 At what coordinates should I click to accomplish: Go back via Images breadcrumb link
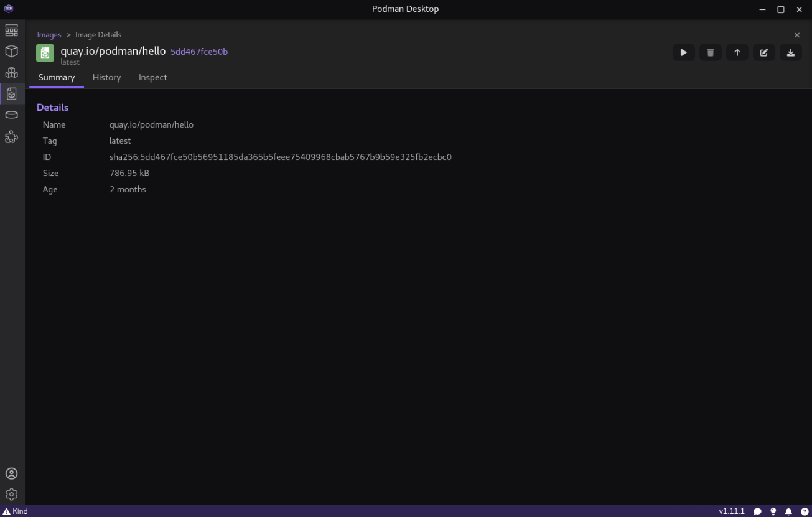tap(49, 35)
